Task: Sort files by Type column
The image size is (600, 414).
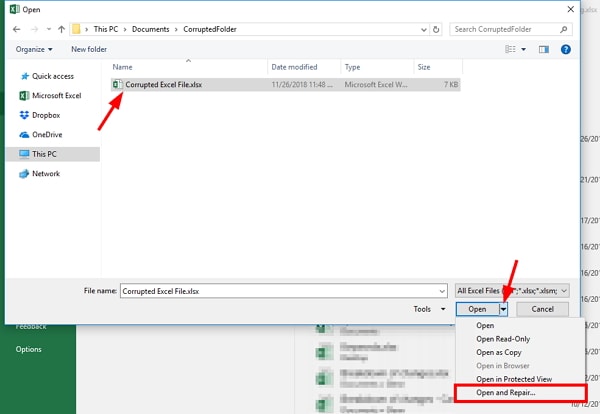Action: 352,67
